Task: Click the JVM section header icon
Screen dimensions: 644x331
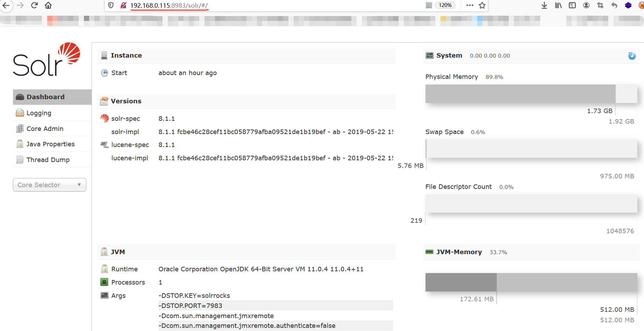Action: pyautogui.click(x=104, y=252)
